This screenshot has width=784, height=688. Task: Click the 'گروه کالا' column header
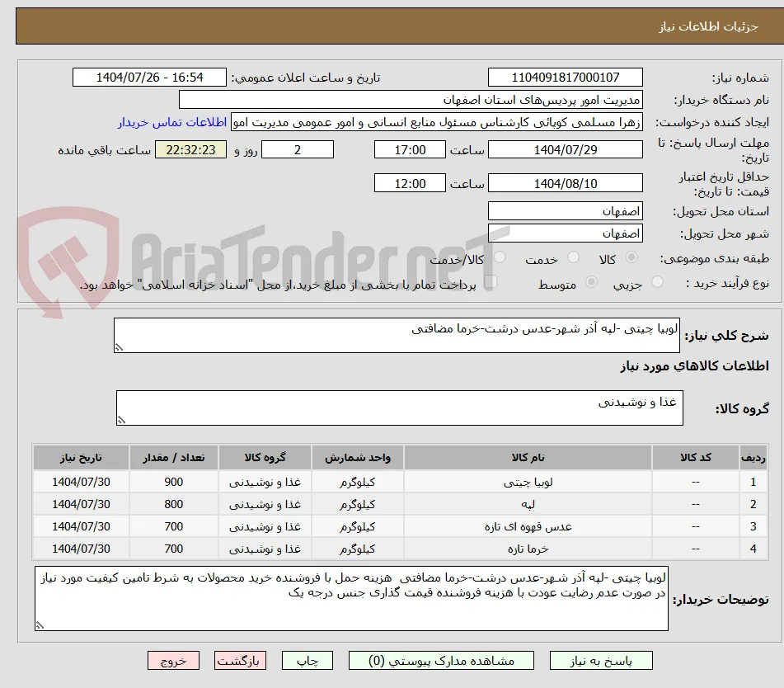point(265,457)
